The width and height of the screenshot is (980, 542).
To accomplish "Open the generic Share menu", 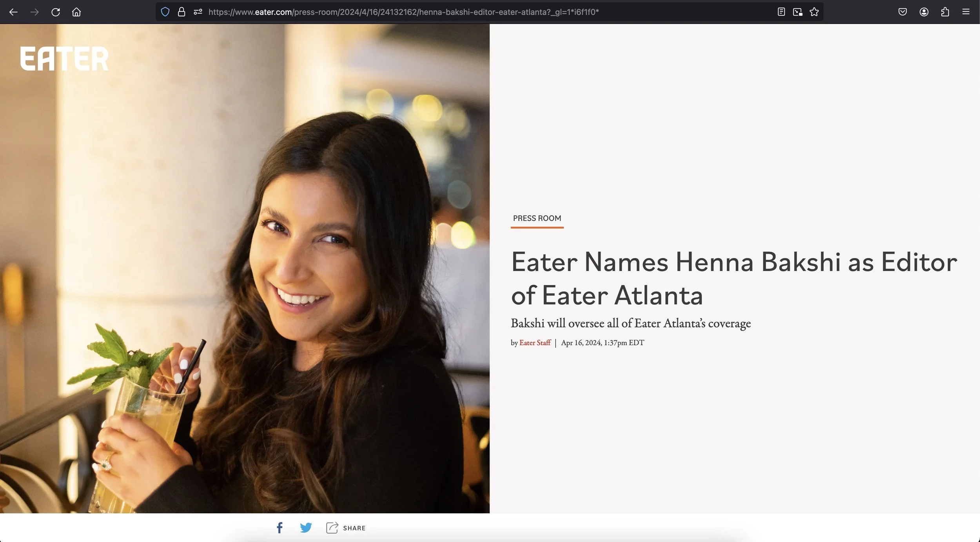I will (345, 527).
